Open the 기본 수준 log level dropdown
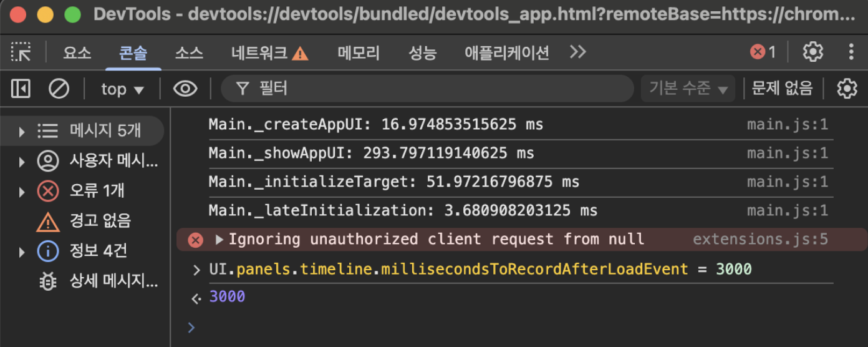Image resolution: width=868 pixels, height=347 pixels. coord(688,89)
